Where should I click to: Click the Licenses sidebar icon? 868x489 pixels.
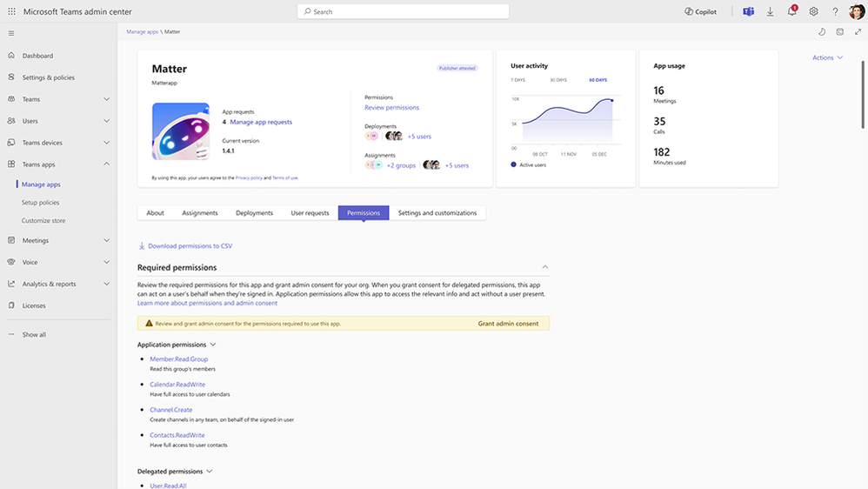point(11,305)
